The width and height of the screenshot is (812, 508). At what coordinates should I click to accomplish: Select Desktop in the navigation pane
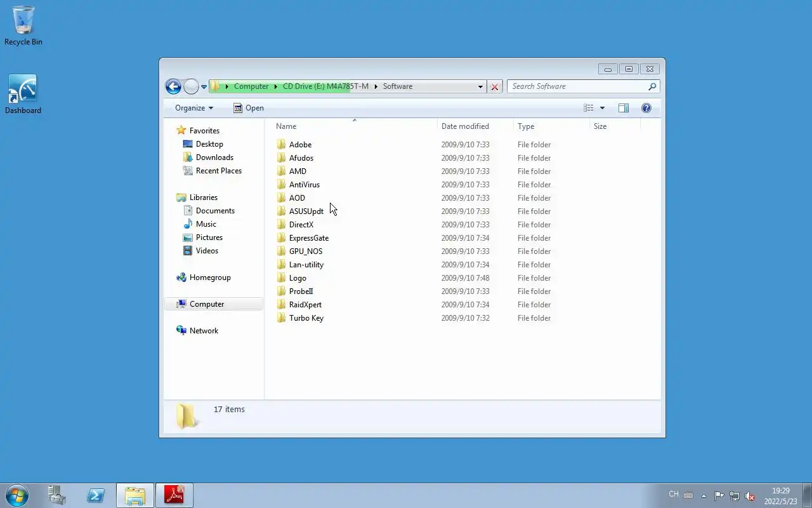click(203, 144)
